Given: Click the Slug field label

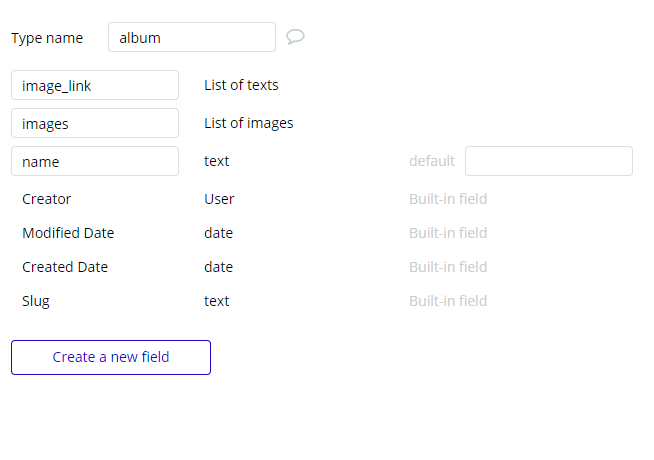Looking at the screenshot, I should pyautogui.click(x=36, y=301).
